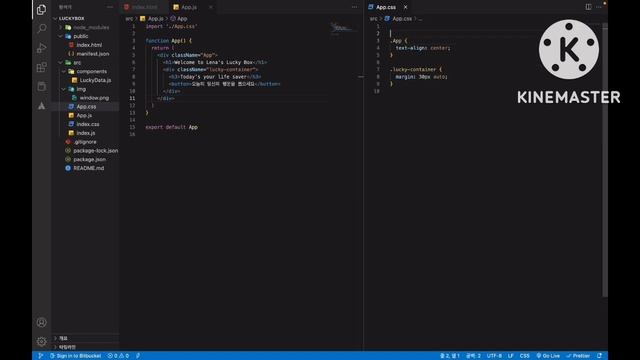Viewport: 640px width, 360px height.
Task: Open the Accounts menu icon
Action: point(41,322)
